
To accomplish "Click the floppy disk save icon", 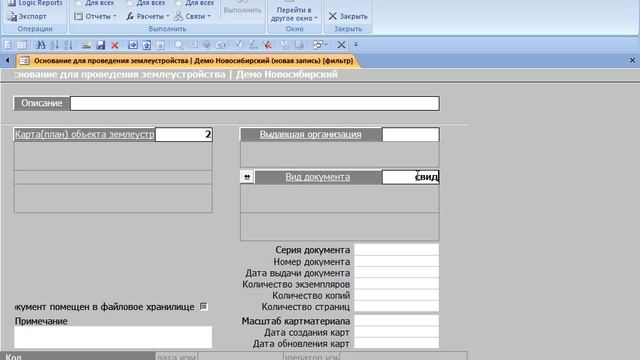I will coord(100,45).
